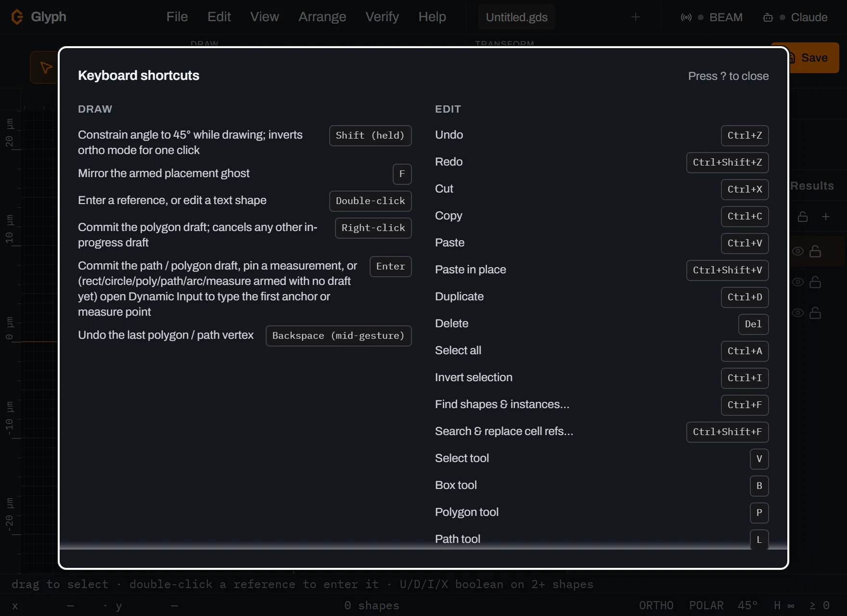Click the 'Find shapes & instances...' row
The width and height of the screenshot is (847, 616).
tap(602, 405)
